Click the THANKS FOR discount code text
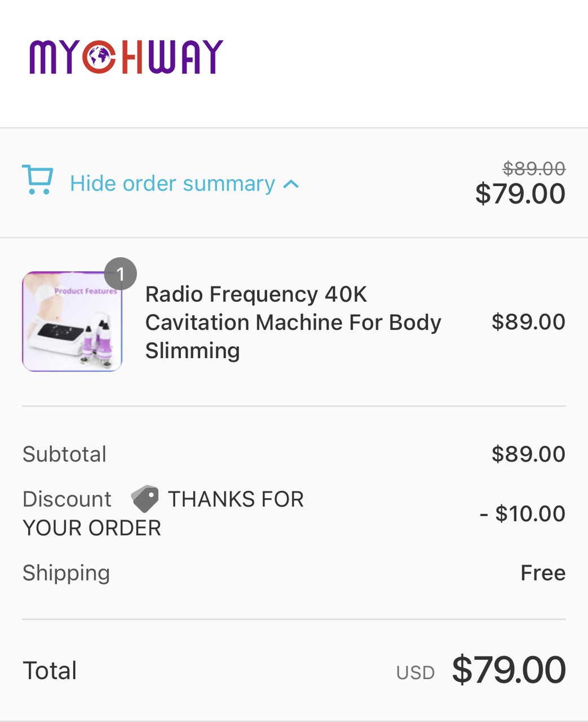The width and height of the screenshot is (588, 722). [236, 499]
